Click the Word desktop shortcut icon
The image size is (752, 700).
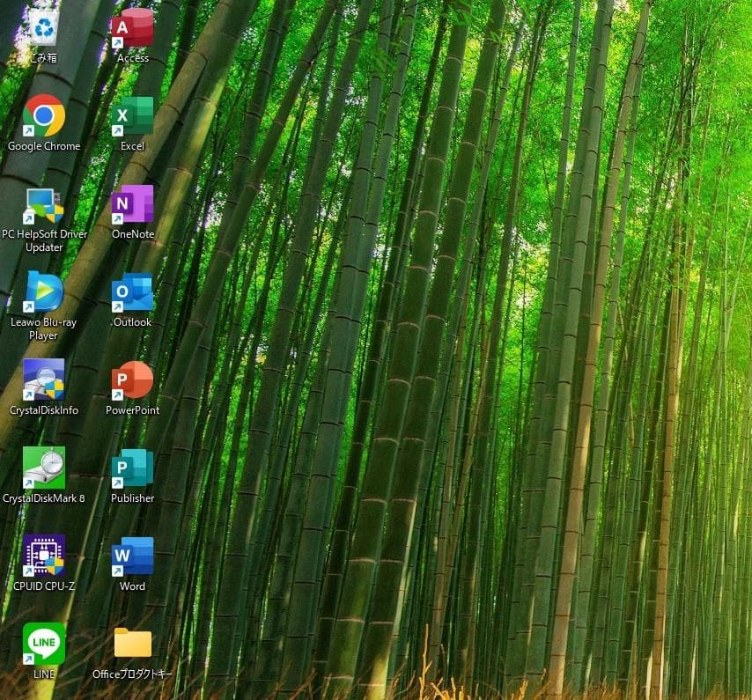click(132, 556)
